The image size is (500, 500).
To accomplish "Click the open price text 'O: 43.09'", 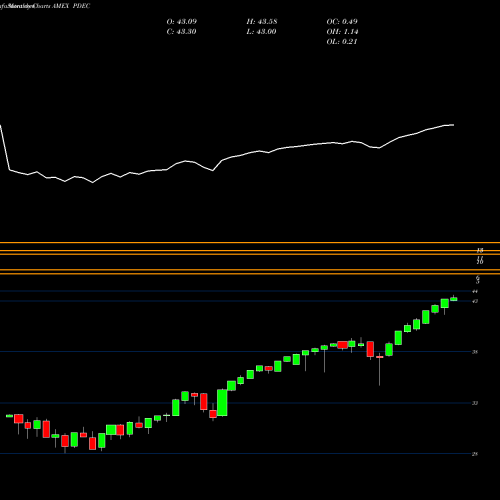I will point(182,22).
